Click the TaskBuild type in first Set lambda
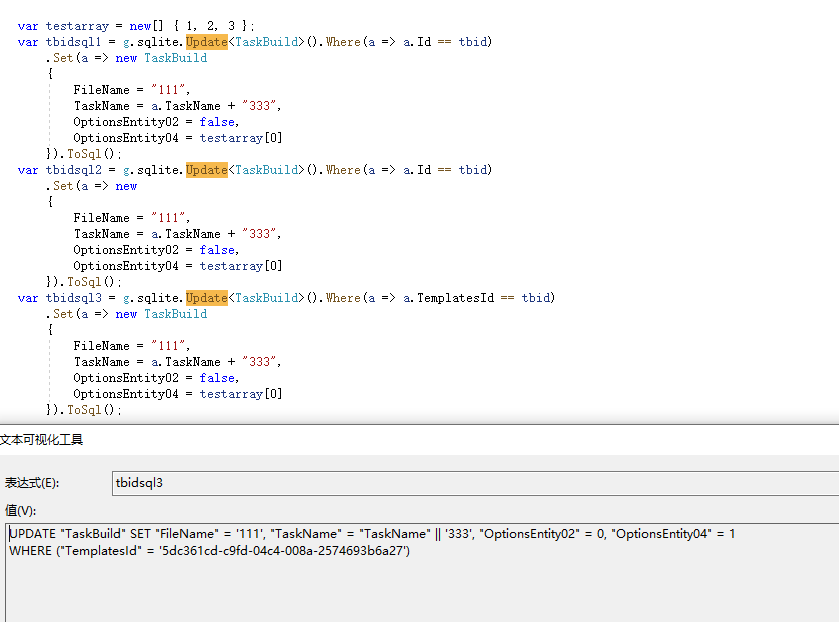 [x=175, y=57]
